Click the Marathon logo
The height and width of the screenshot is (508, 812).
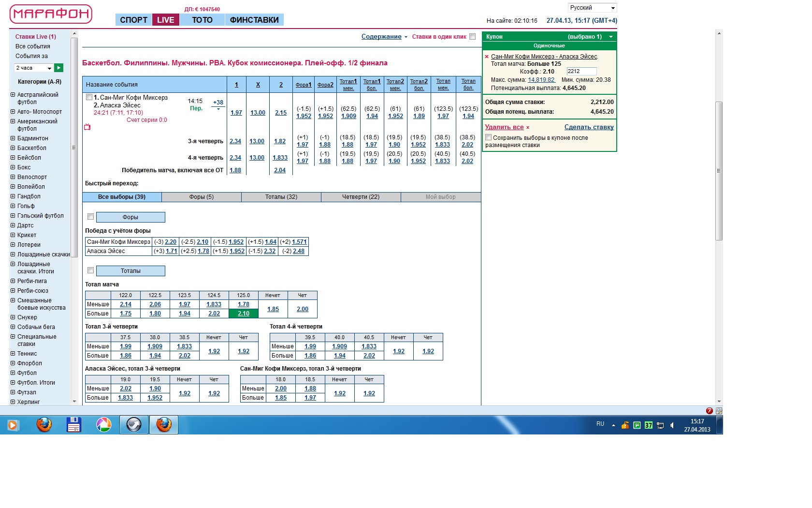[x=51, y=15]
